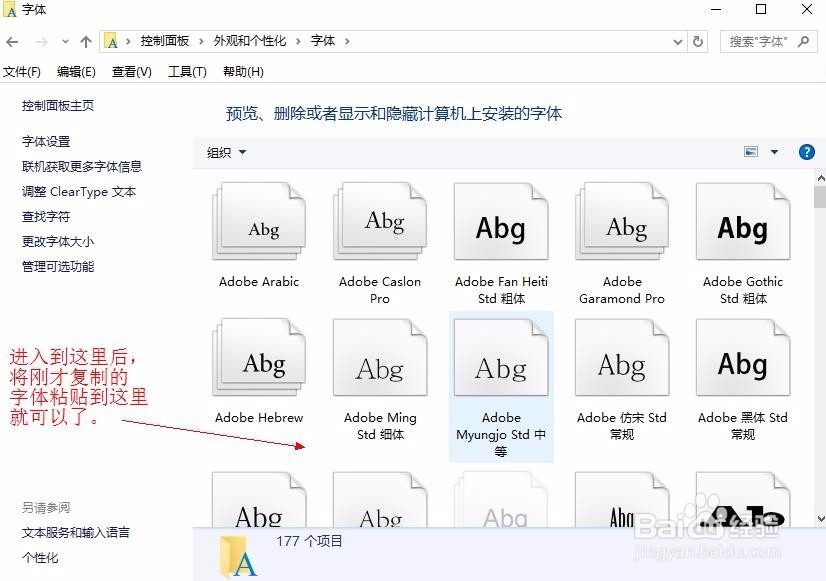
Task: Open 调整 ClearType 文本 link
Action: [x=79, y=192]
